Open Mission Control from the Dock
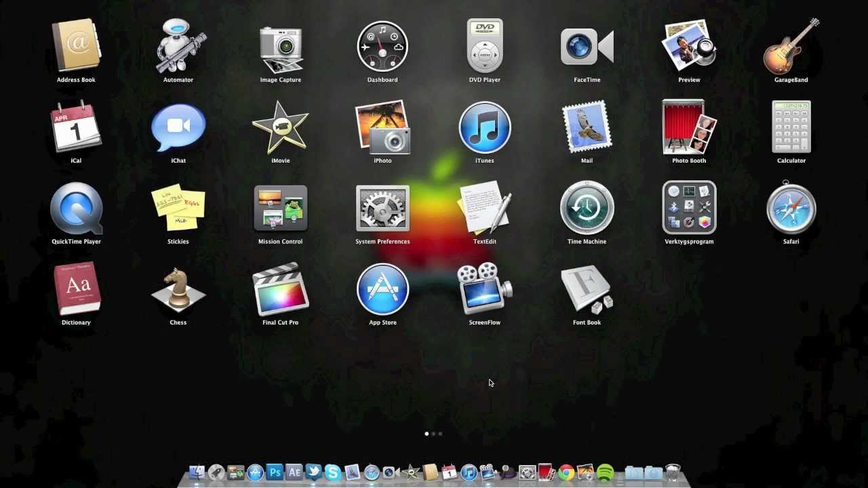 (236, 472)
